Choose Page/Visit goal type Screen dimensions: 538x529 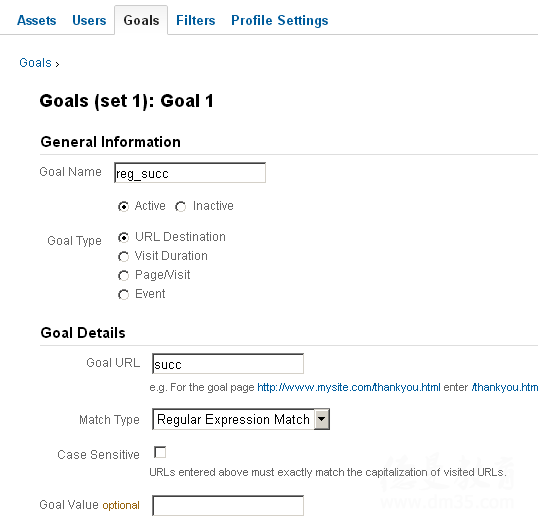tap(123, 275)
